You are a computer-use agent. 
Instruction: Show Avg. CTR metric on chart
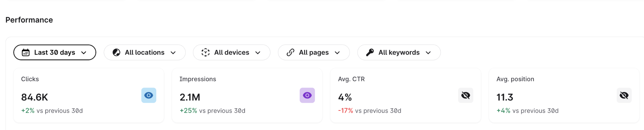coord(466,95)
